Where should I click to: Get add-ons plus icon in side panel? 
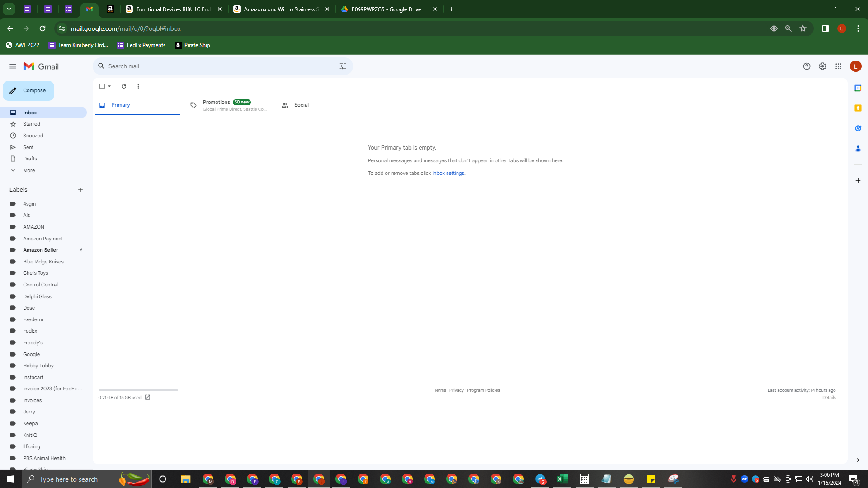(858, 181)
